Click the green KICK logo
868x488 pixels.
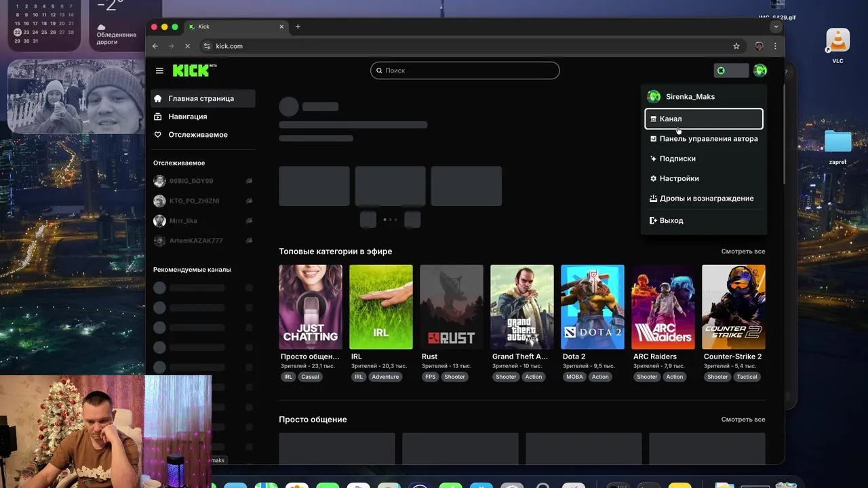coord(194,70)
